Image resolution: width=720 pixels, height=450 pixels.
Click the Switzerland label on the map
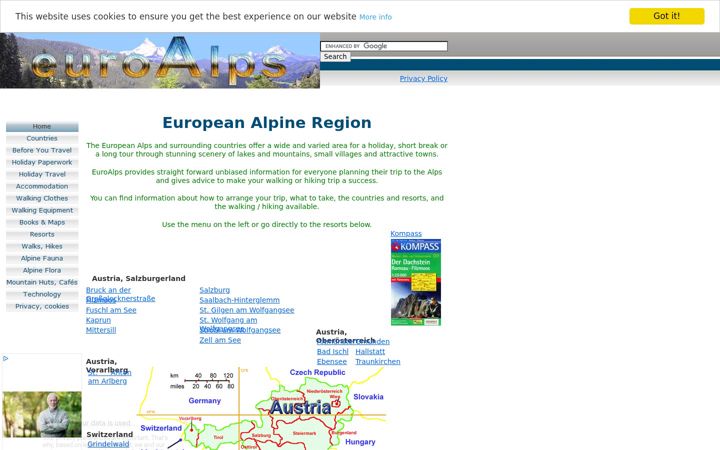coord(161,428)
